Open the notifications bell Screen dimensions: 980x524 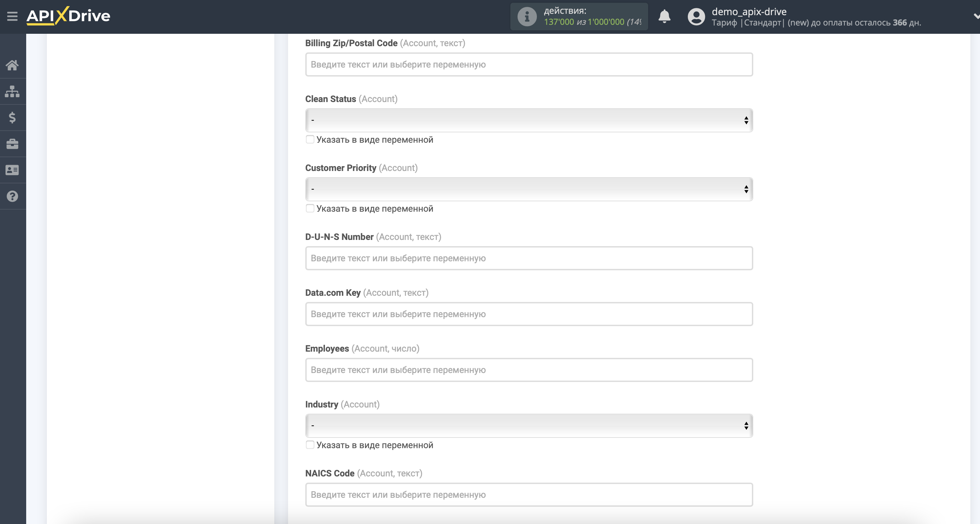pos(664,16)
